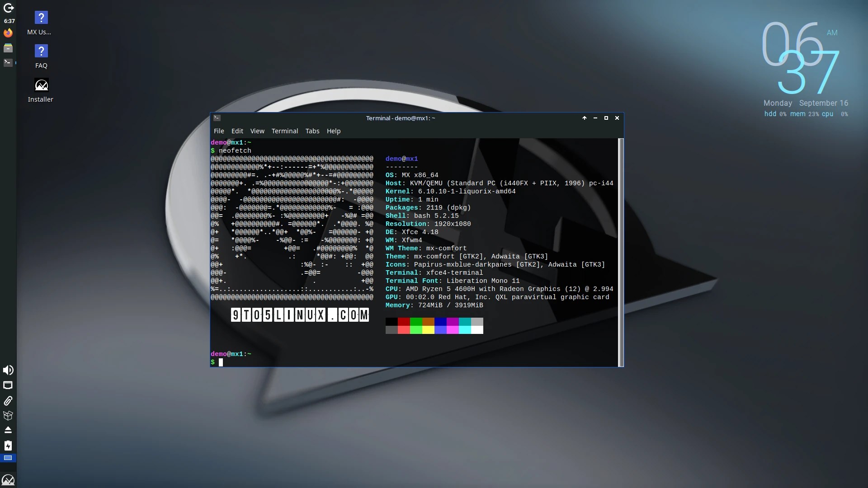Viewport: 868px width, 488px height.
Task: Click the wired network connection icon
Action: tap(8, 385)
